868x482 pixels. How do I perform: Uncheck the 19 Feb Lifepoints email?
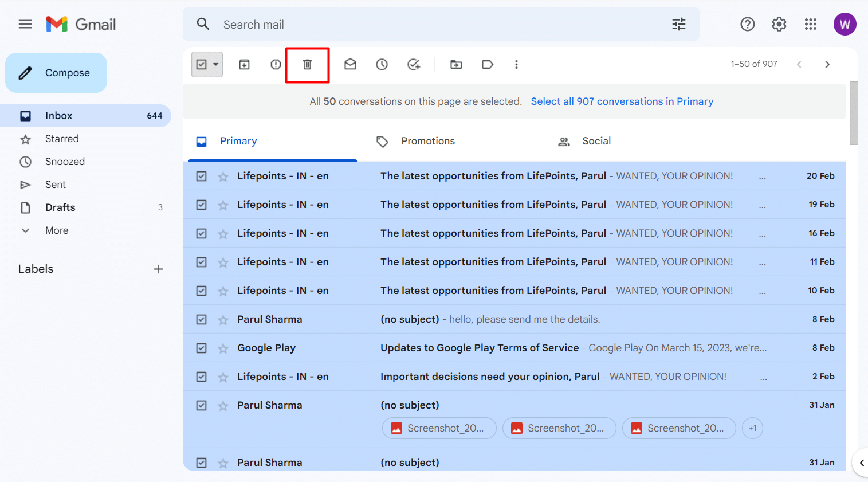202,205
